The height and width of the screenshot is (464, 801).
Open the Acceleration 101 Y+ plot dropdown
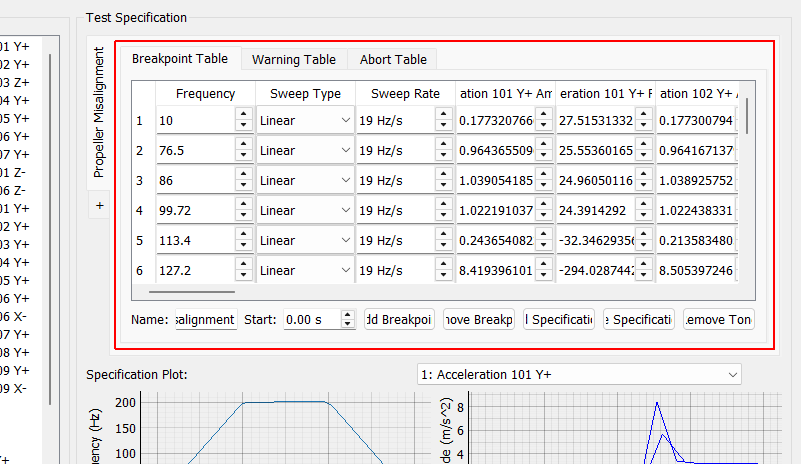pos(579,375)
